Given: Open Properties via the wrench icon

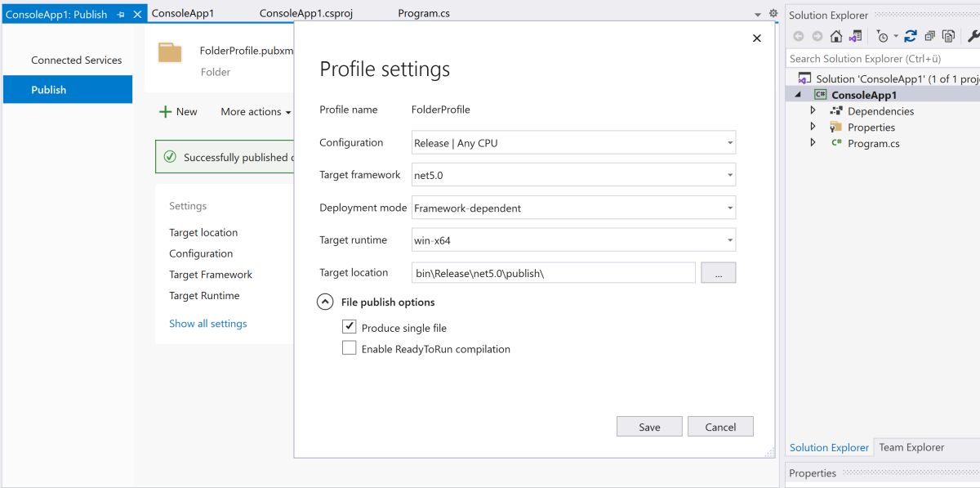Looking at the screenshot, I should (973, 36).
